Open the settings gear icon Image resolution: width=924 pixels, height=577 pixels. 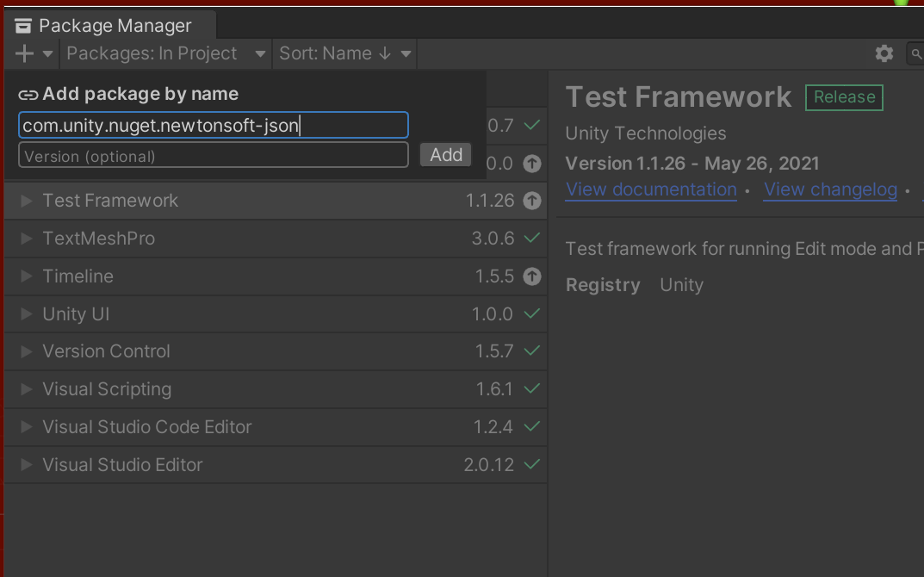coord(884,53)
